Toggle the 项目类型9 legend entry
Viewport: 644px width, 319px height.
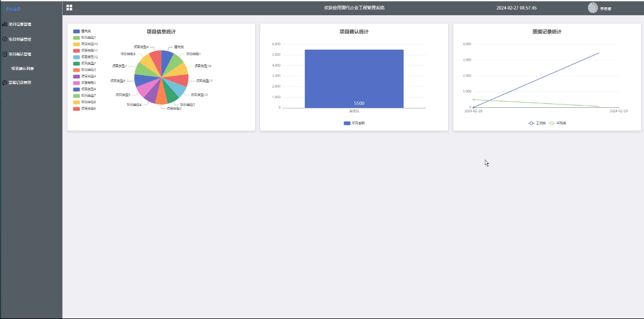(85, 108)
